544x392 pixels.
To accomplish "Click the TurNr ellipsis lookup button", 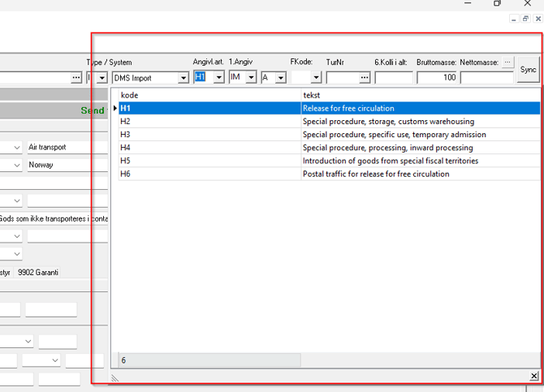I will [365, 78].
